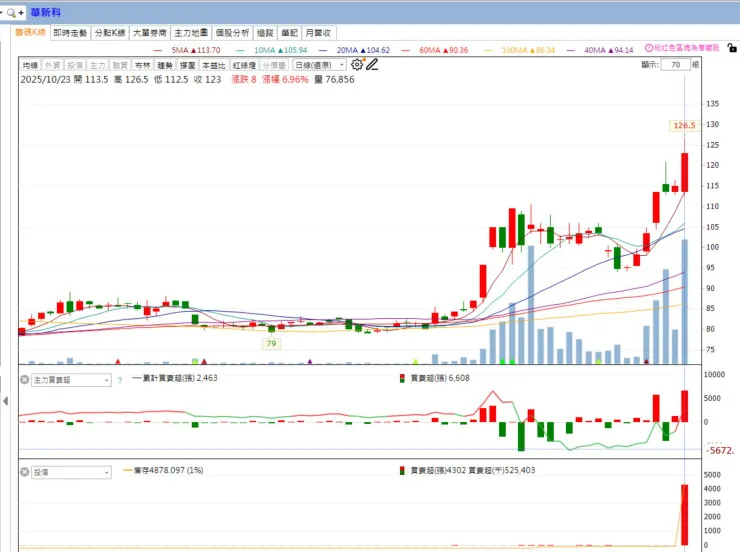Open the 大量券商 tab
This screenshot has height=552, width=740.
(150, 33)
